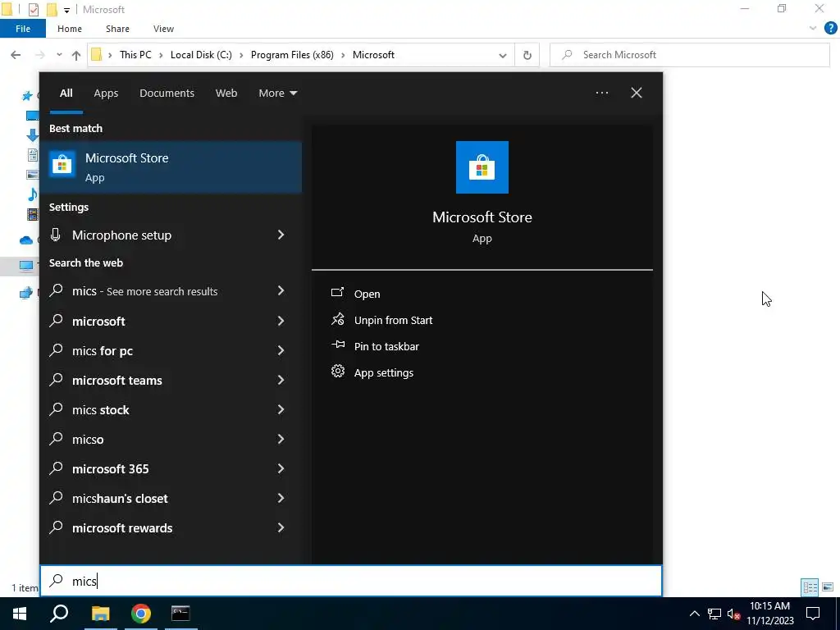Expand arrow for mics See more search results
This screenshot has width=840, height=630.
click(281, 291)
